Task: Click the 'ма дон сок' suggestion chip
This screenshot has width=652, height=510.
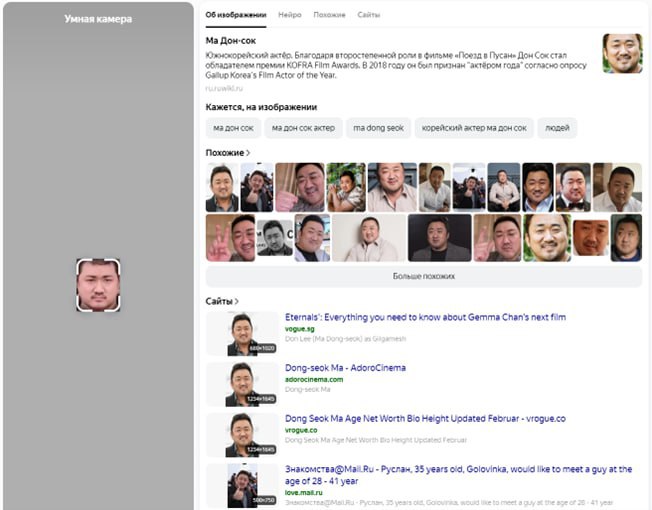Action: 233,128
